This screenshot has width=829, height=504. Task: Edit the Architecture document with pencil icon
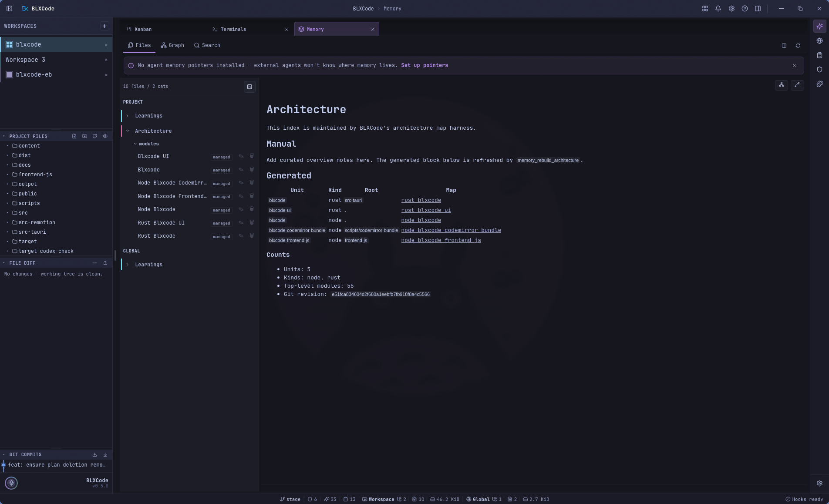coord(797,85)
